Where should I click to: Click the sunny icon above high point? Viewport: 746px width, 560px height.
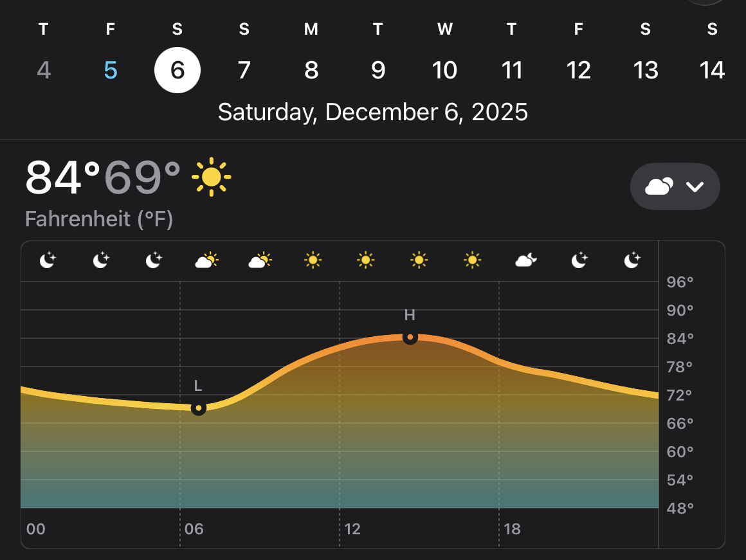pyautogui.click(x=419, y=260)
